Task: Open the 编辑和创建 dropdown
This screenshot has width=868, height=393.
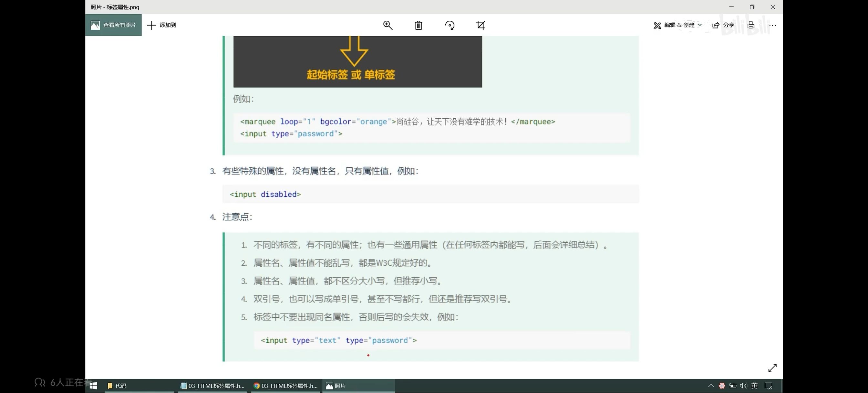Action: coord(677,25)
